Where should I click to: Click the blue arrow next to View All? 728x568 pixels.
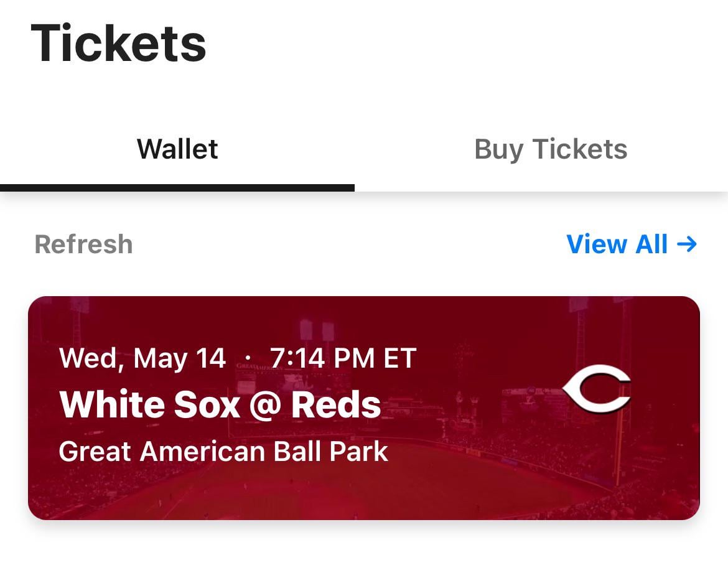pyautogui.click(x=687, y=244)
